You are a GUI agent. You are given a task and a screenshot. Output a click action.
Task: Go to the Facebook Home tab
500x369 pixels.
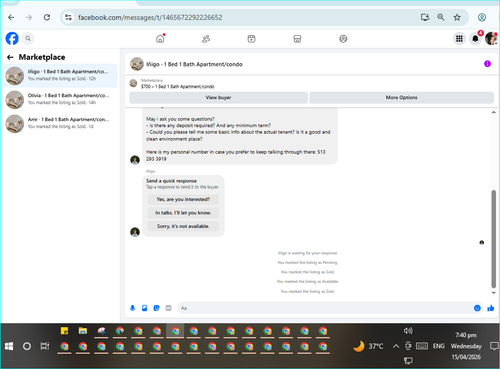coord(160,39)
